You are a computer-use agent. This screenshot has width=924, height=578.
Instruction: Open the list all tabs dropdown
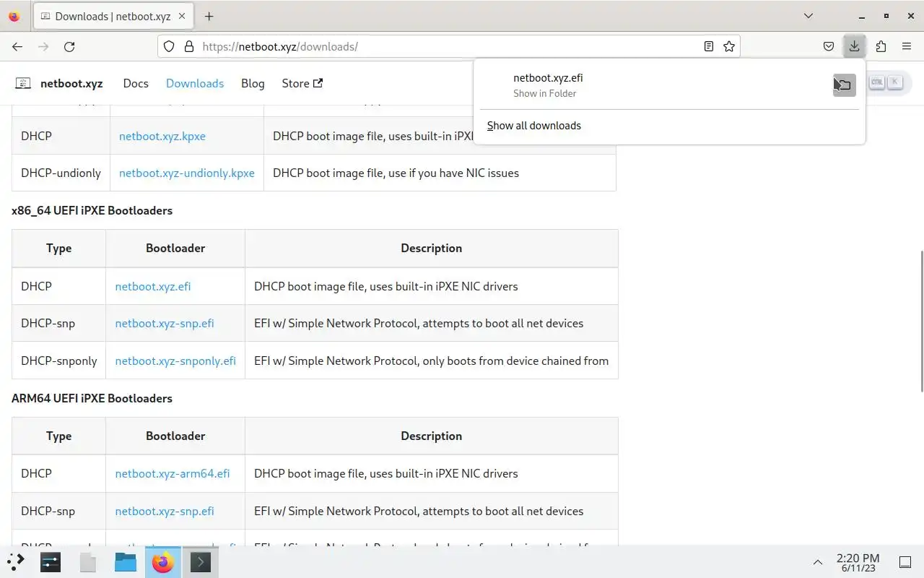808,16
